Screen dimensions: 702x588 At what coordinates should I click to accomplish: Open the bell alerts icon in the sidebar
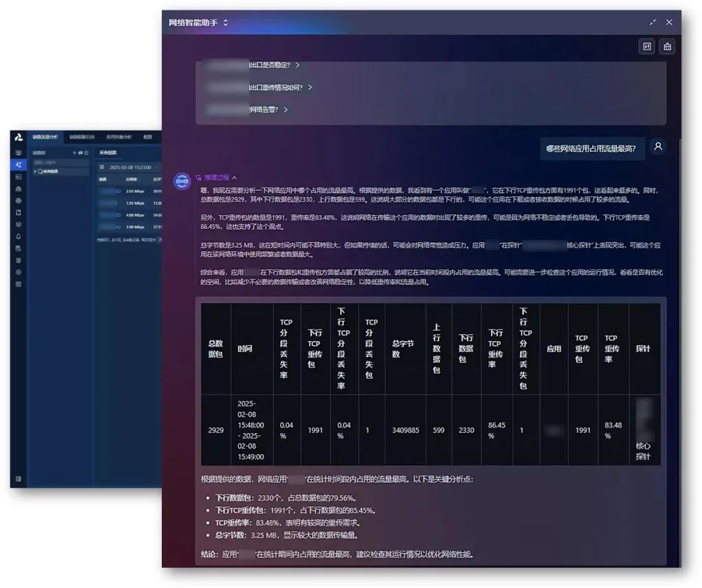pyautogui.click(x=18, y=236)
